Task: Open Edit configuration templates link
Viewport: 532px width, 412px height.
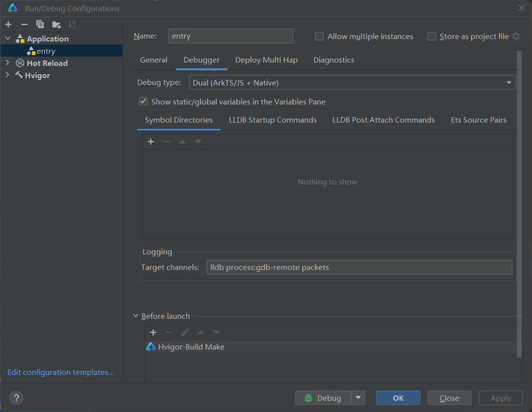Action: [61, 372]
